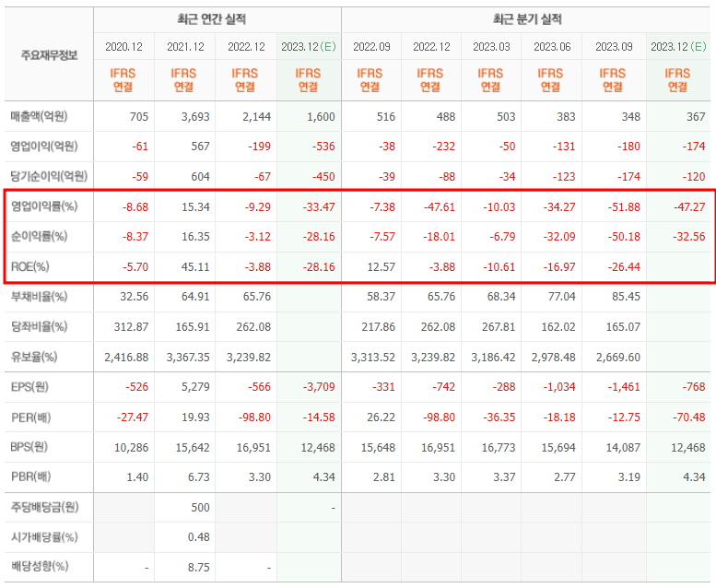Select the 배당성향(%) row label
This screenshot has width=716, height=588.
40,567
